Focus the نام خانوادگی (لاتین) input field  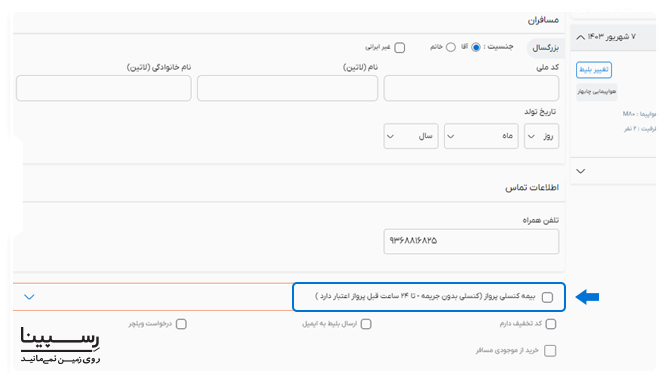(x=104, y=88)
